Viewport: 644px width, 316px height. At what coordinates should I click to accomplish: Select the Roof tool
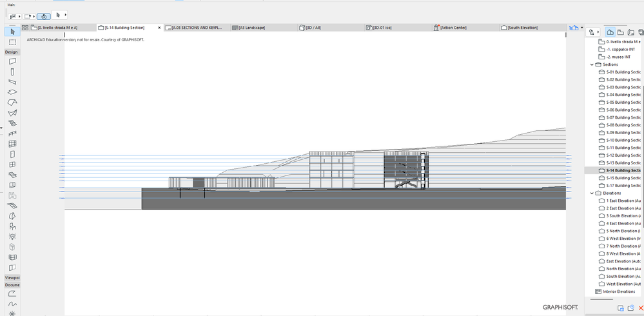point(12,103)
